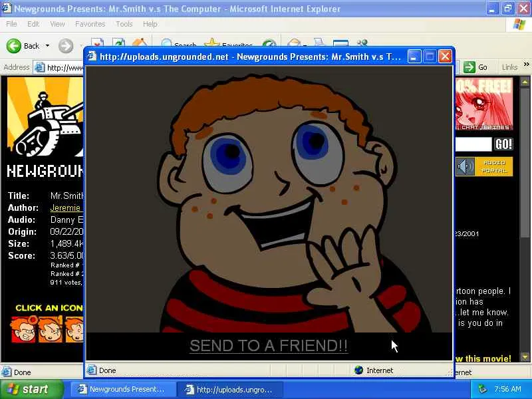Screen dimensions: 532x399
Task: Click the popup window title bar IE icon
Action: 92,56
